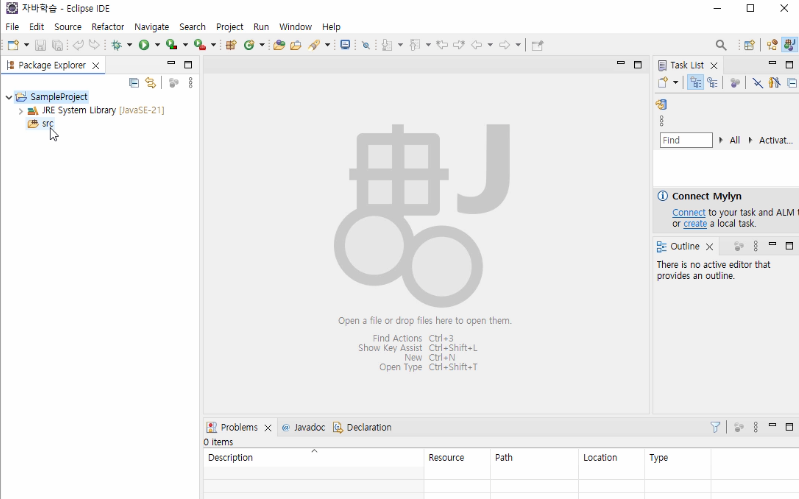
Task: Open Debug configurations dropdown arrow
Action: [129, 45]
